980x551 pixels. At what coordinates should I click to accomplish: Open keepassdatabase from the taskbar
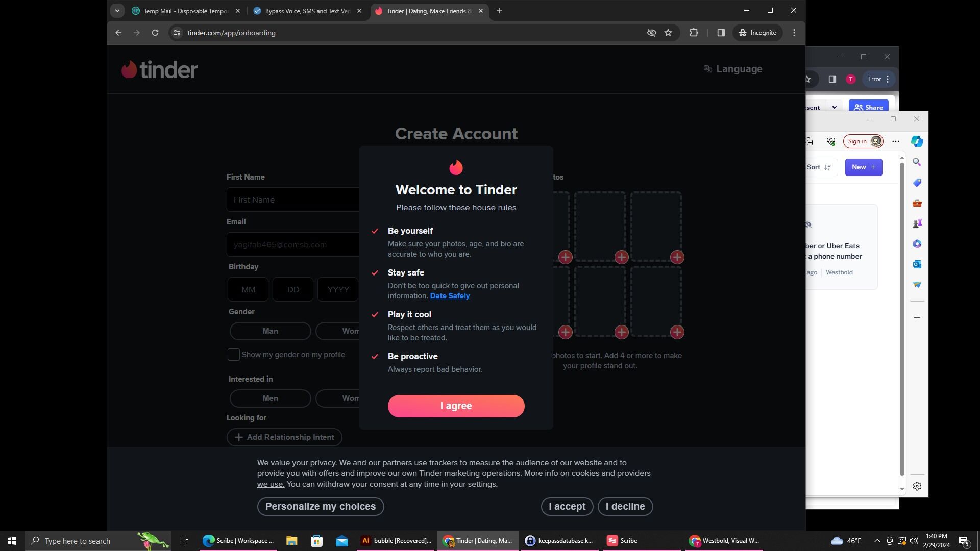click(x=559, y=541)
